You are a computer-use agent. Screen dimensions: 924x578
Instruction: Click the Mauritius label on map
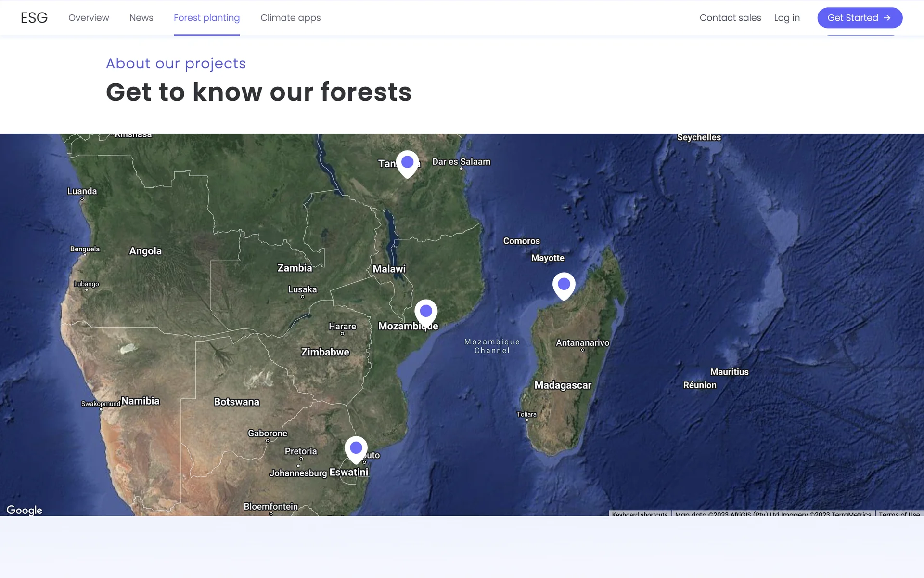[x=729, y=372]
